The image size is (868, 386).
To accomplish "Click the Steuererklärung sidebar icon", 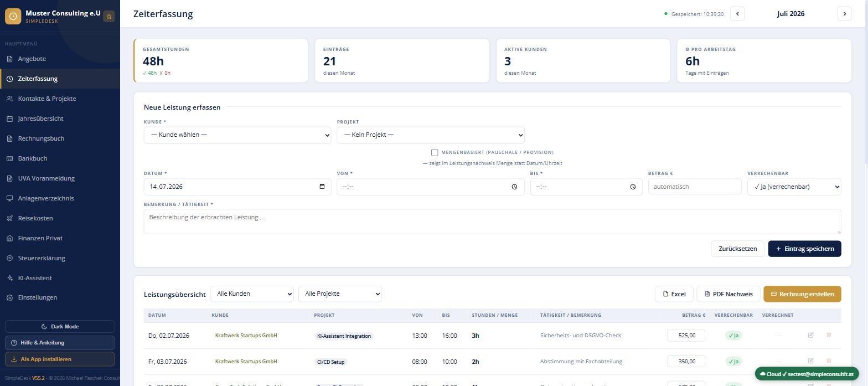I will tap(9, 258).
